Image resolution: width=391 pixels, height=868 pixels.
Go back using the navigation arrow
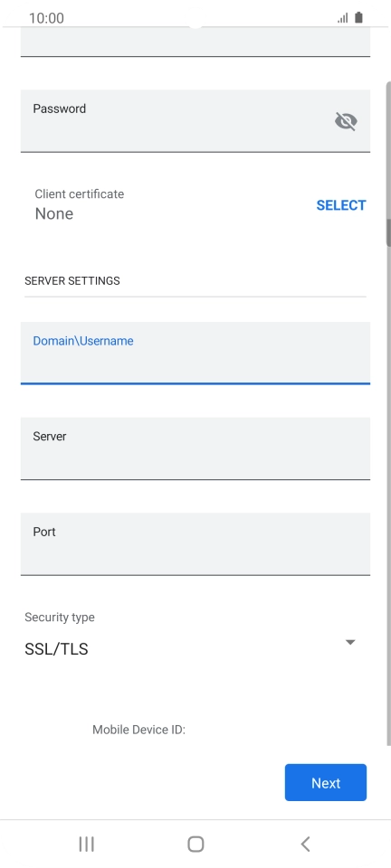[x=305, y=844]
